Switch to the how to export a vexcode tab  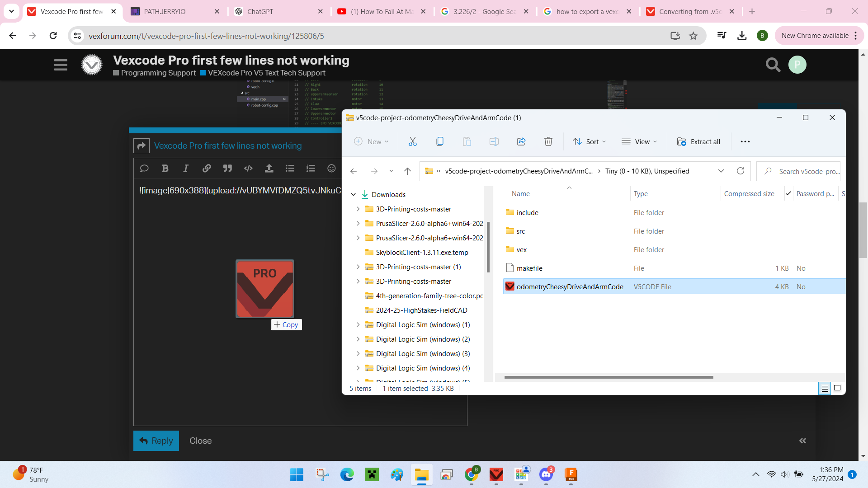[587, 11]
